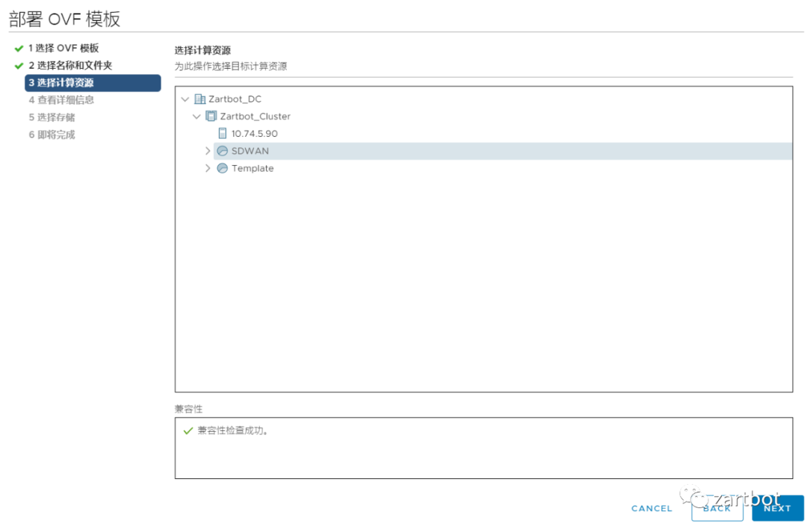Collapse the Zartbot_Cluster tree node
Viewport: 807px width, 532px height.
point(197,117)
